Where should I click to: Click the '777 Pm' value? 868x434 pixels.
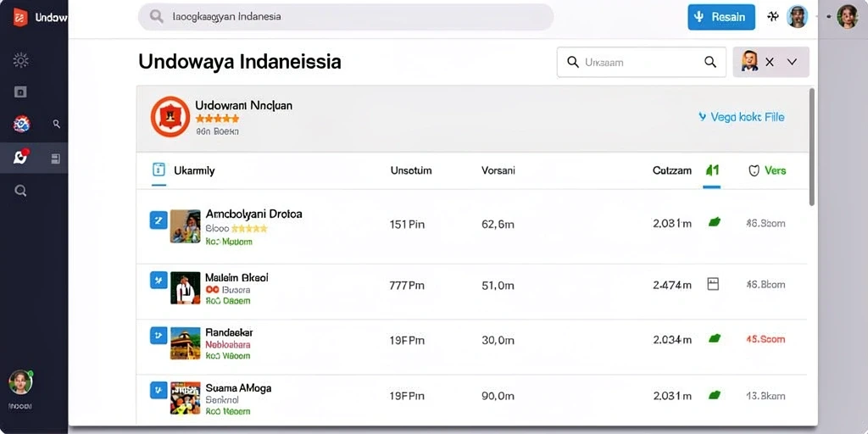coord(407,286)
